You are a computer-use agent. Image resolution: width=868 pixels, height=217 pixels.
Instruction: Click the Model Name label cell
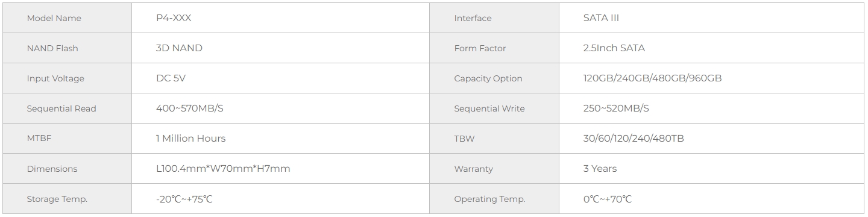(x=67, y=18)
